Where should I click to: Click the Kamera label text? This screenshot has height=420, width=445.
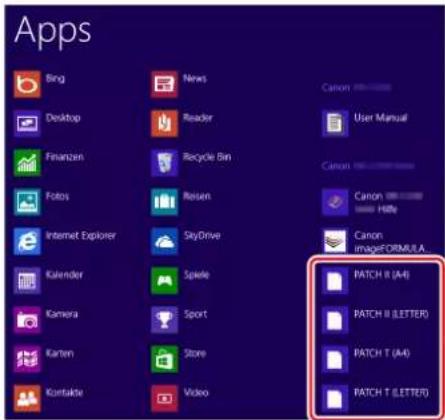click(62, 314)
